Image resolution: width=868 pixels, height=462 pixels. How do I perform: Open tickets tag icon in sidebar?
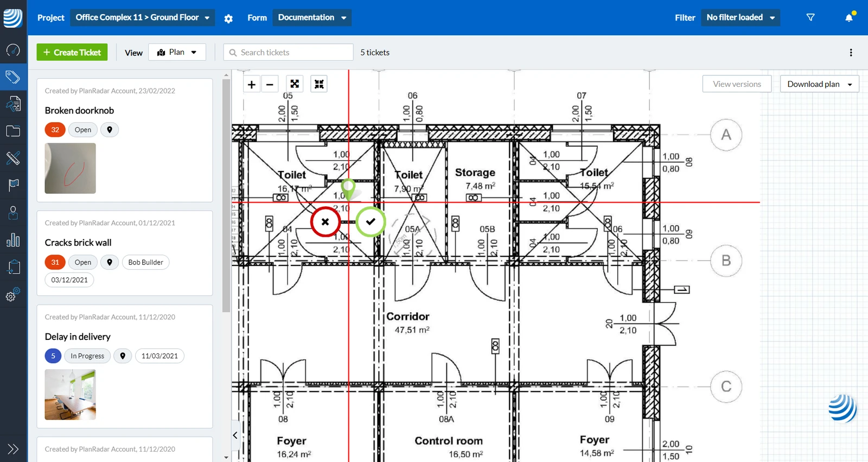(13, 77)
